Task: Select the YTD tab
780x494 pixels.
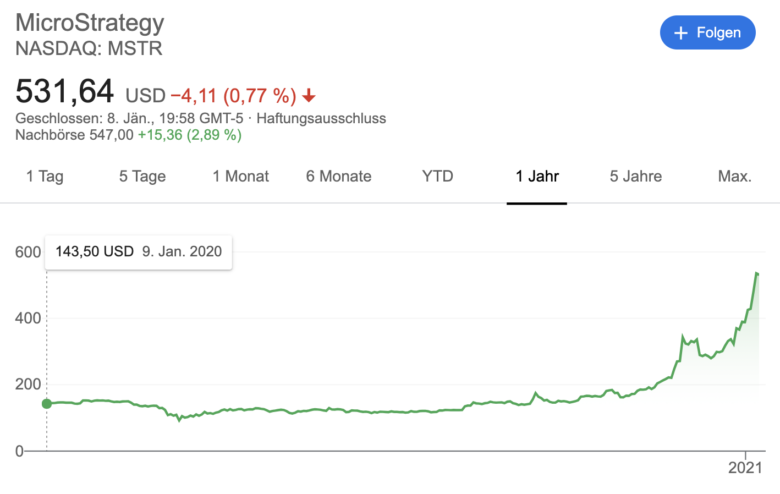Action: [438, 176]
